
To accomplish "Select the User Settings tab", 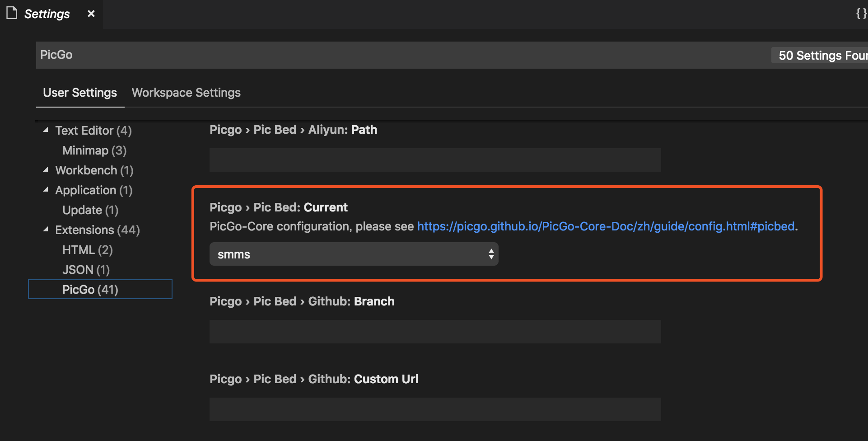I will point(80,93).
